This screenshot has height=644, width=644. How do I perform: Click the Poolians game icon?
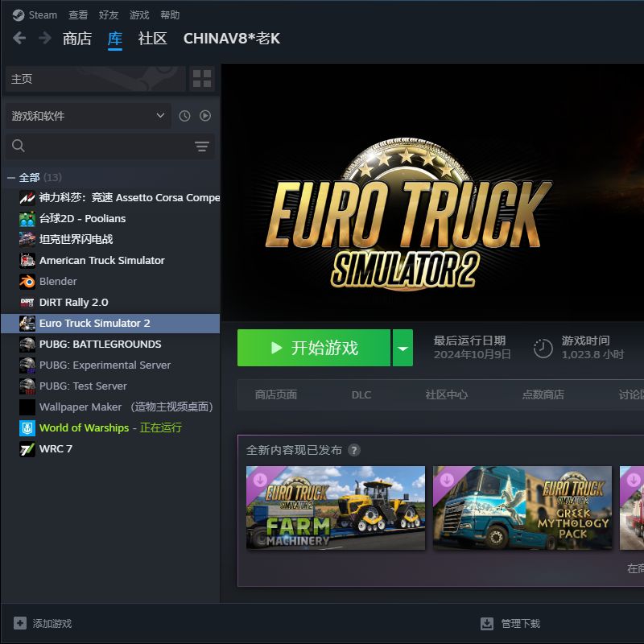click(27, 218)
